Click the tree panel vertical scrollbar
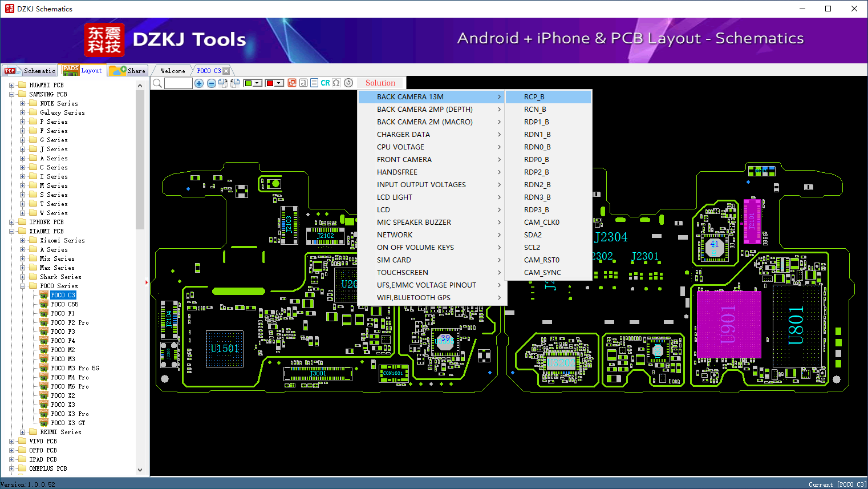The image size is (868, 489). pyautogui.click(x=140, y=277)
